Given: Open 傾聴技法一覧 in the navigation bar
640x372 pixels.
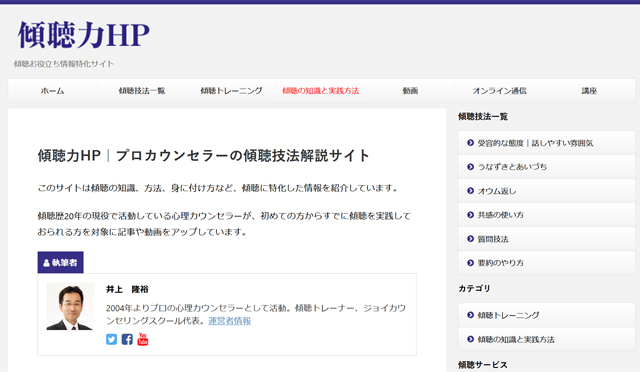Looking at the screenshot, I should click(142, 91).
